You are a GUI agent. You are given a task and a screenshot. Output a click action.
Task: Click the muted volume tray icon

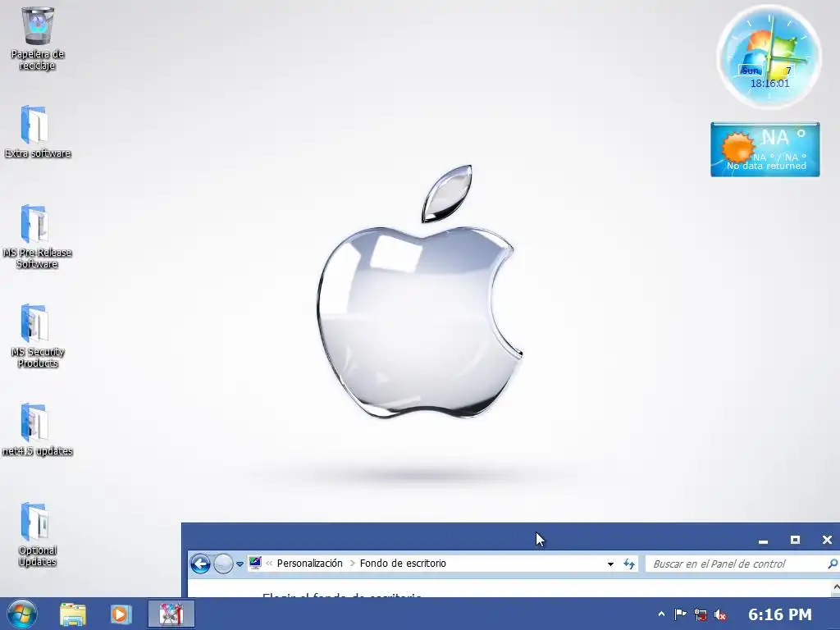[720, 614]
